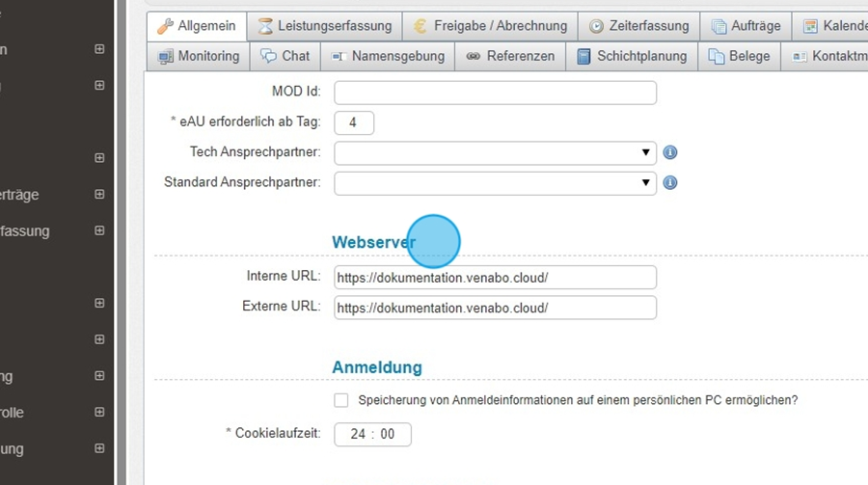The image size is (868, 485).
Task: Expand the sidebar entry ending in 'erträge'
Action: (x=99, y=195)
